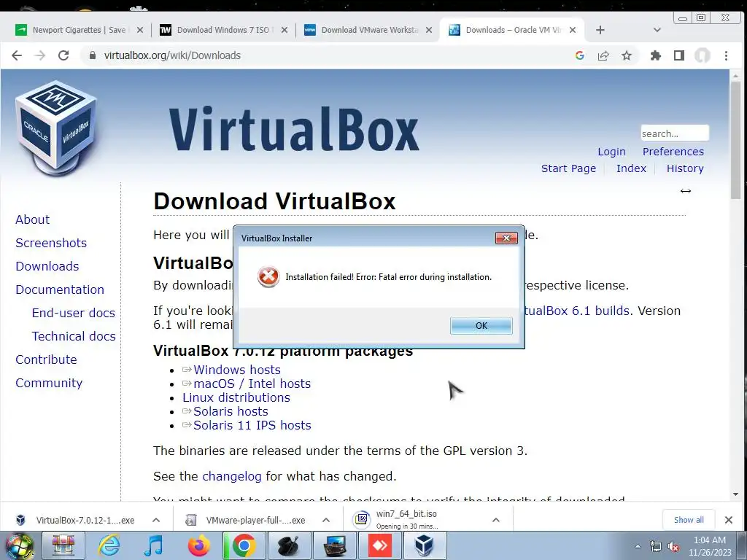The image size is (747, 560).
Task: Go to Start Page link
Action: click(568, 168)
